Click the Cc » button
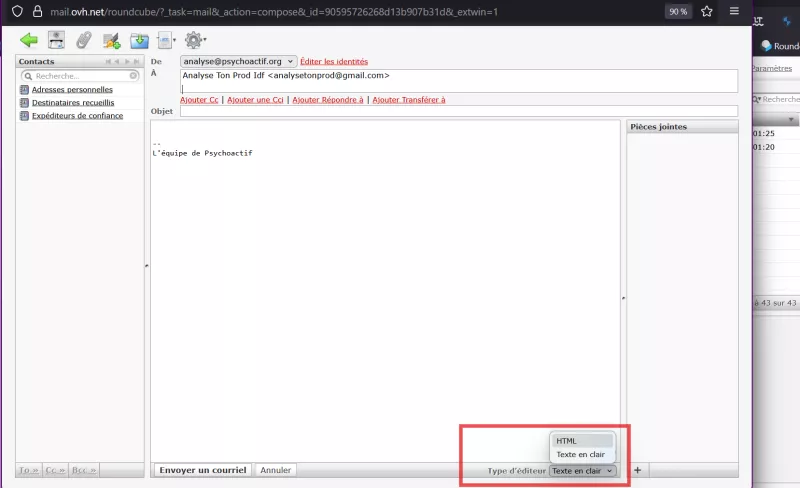 click(55, 470)
